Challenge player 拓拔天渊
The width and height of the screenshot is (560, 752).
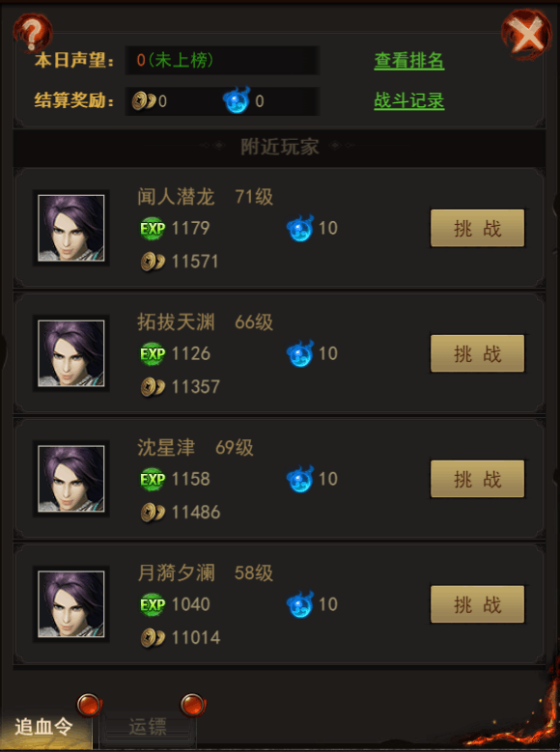(477, 353)
